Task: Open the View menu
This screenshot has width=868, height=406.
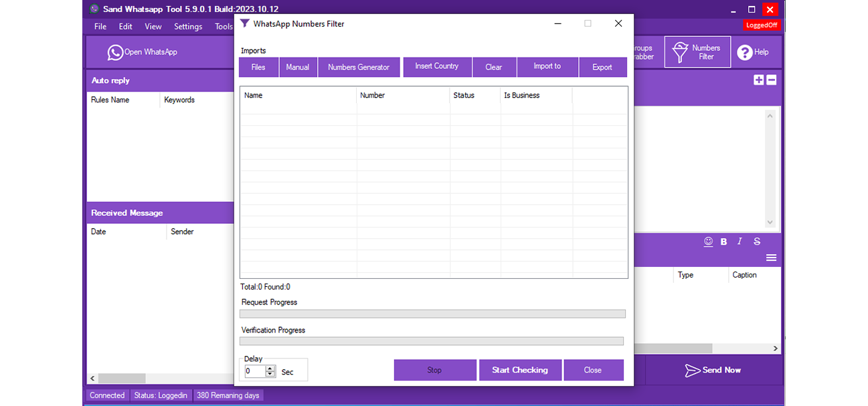Action: coord(153,27)
